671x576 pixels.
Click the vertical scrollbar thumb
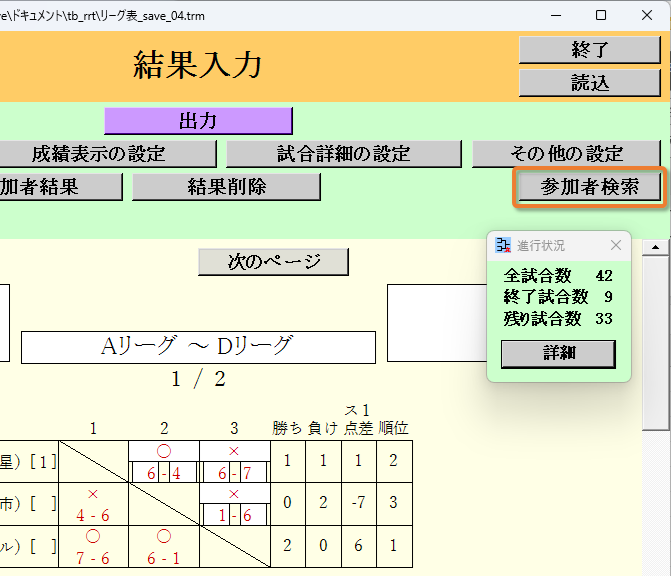(655, 342)
